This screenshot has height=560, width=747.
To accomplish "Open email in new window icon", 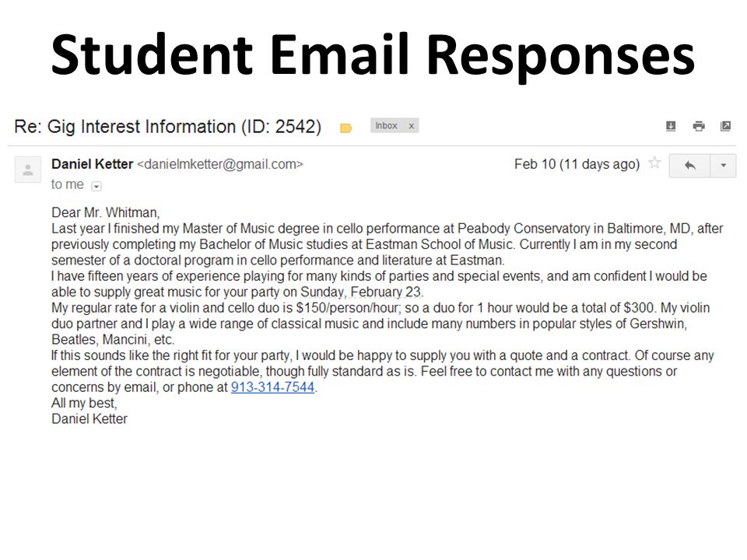I will 725,126.
